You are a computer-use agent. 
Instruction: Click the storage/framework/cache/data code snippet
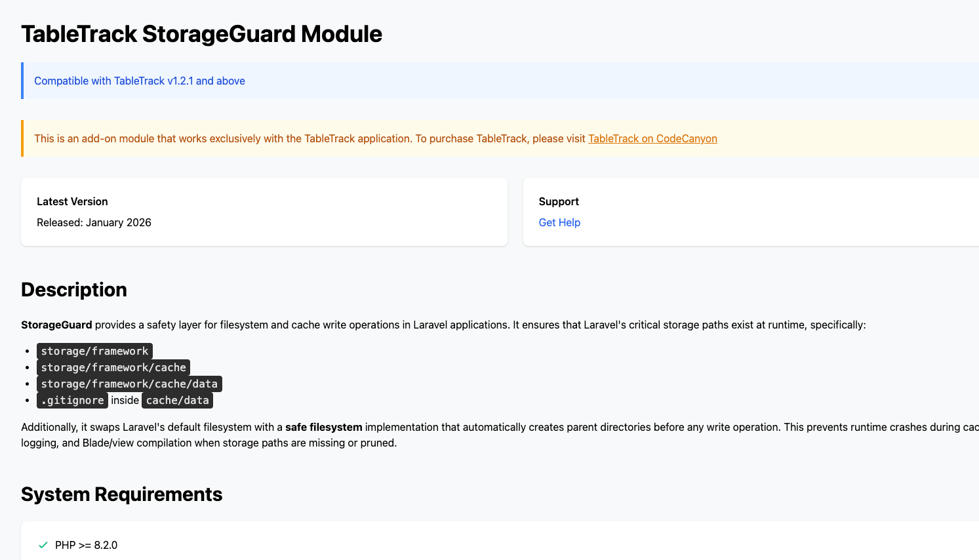pyautogui.click(x=129, y=384)
